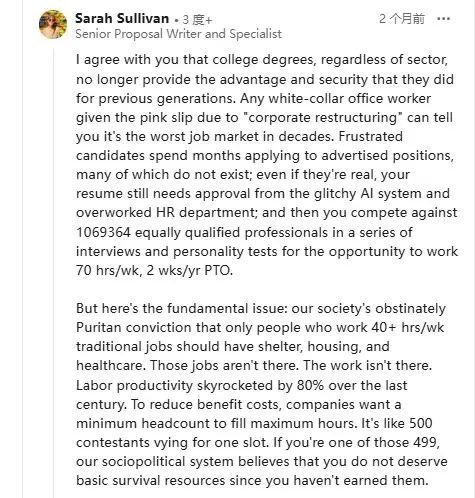
Task: Click the phrase 'Those jobs aren't there'
Action: point(224,366)
